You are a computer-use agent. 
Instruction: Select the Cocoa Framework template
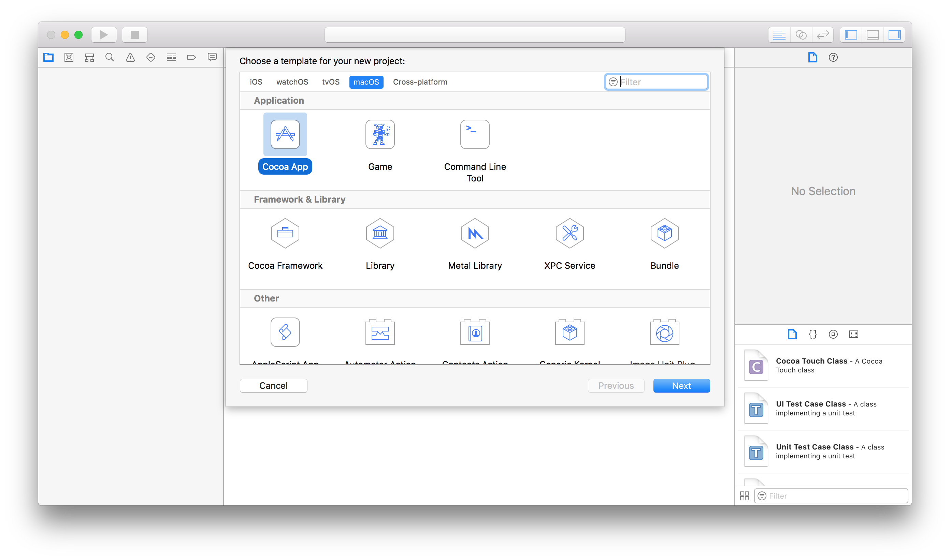285,244
